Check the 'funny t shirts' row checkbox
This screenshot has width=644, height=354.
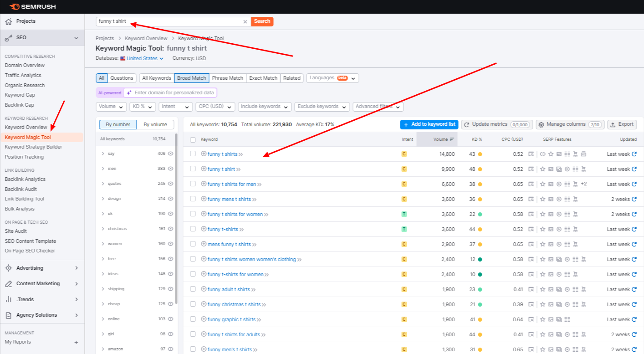[x=193, y=154]
